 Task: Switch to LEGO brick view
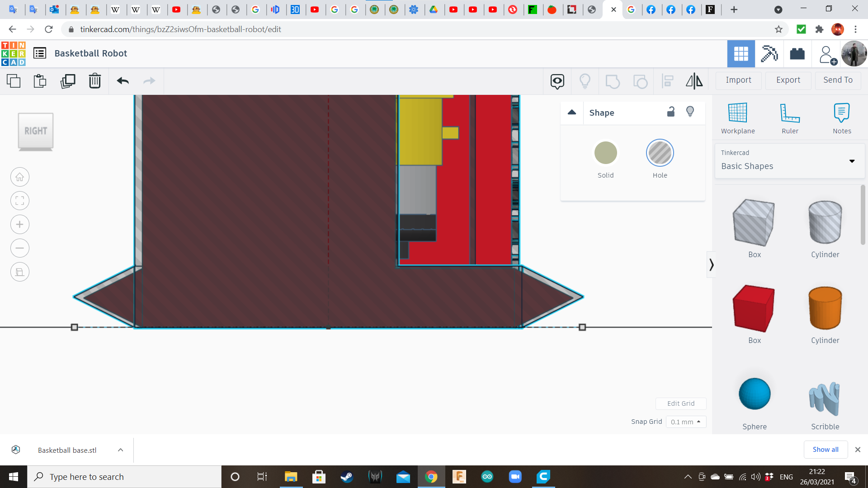pyautogui.click(x=797, y=54)
